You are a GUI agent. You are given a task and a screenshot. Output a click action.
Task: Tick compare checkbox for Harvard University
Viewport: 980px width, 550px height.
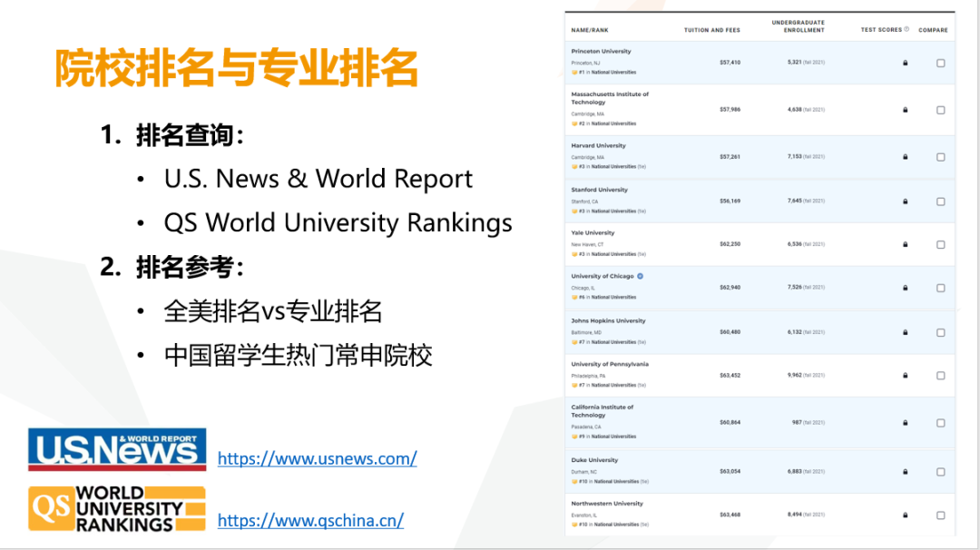click(941, 158)
